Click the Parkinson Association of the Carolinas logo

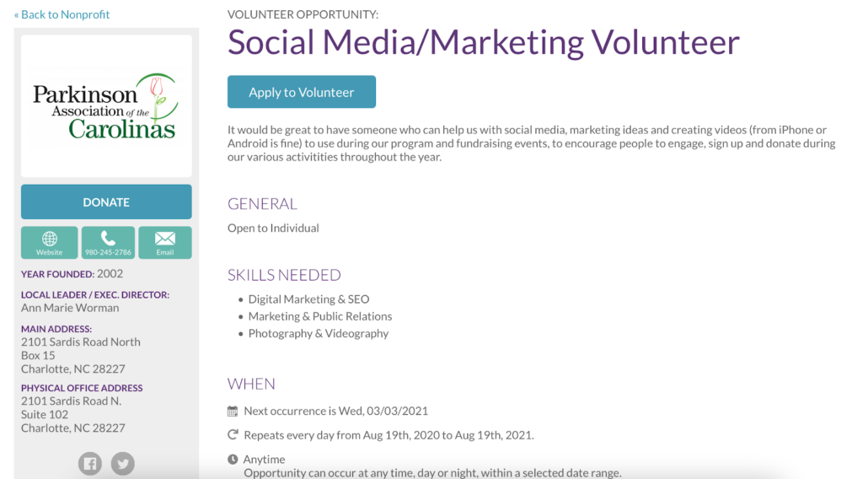[x=106, y=106]
